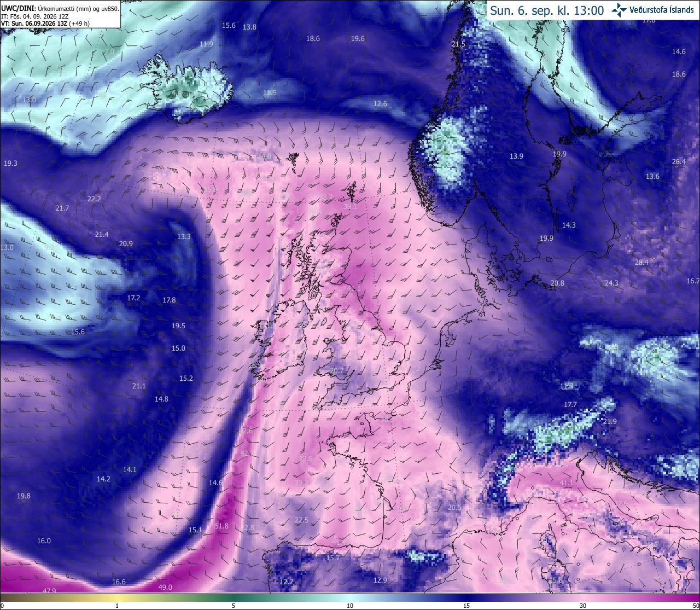700x610 pixels.
Task: Select the Sun. 6. sep. kl. 13:00 timestamp
Action: pyautogui.click(x=547, y=10)
